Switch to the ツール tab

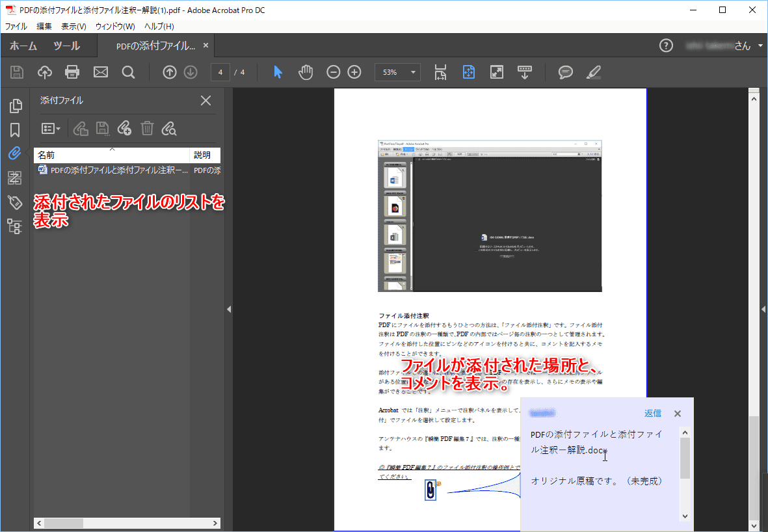(66, 46)
